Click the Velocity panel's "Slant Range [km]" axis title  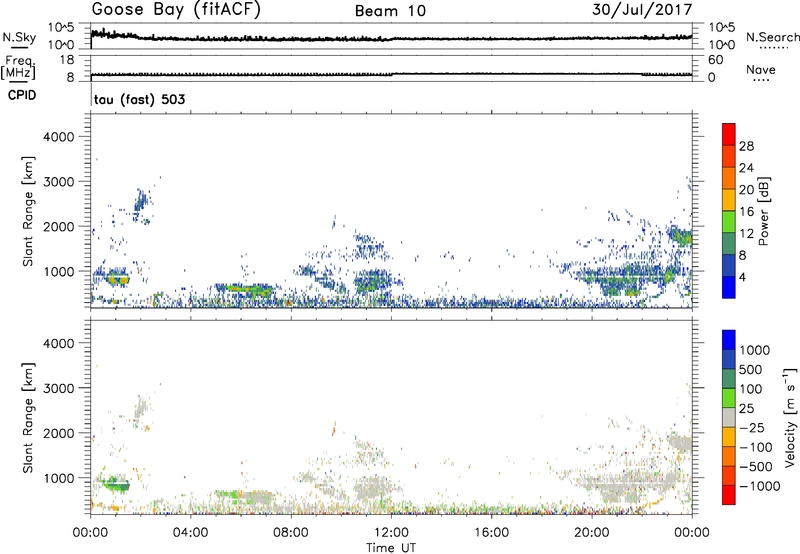(x=28, y=417)
